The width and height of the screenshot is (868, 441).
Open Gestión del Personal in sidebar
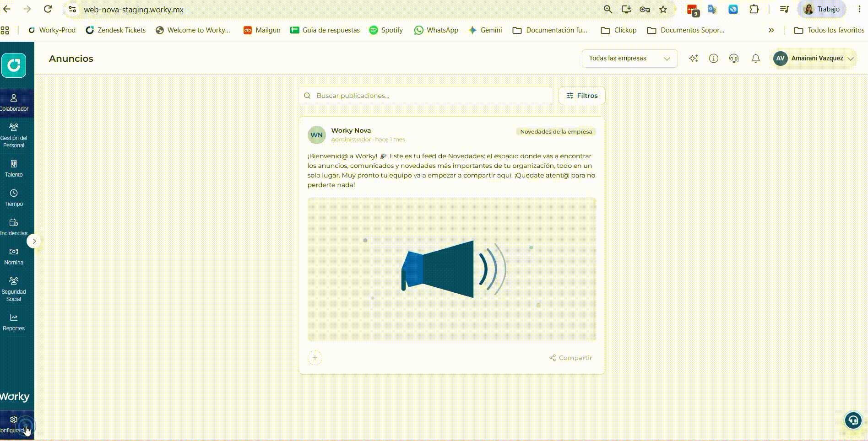pyautogui.click(x=14, y=135)
